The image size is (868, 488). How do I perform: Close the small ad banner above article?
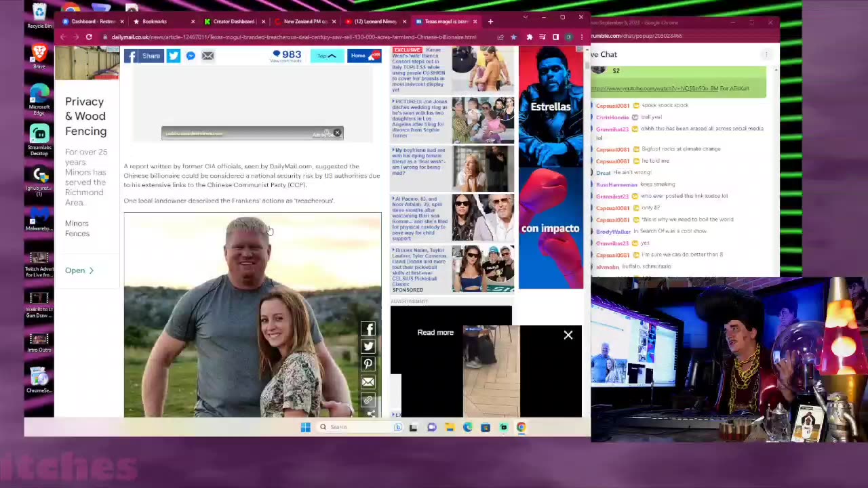click(337, 133)
